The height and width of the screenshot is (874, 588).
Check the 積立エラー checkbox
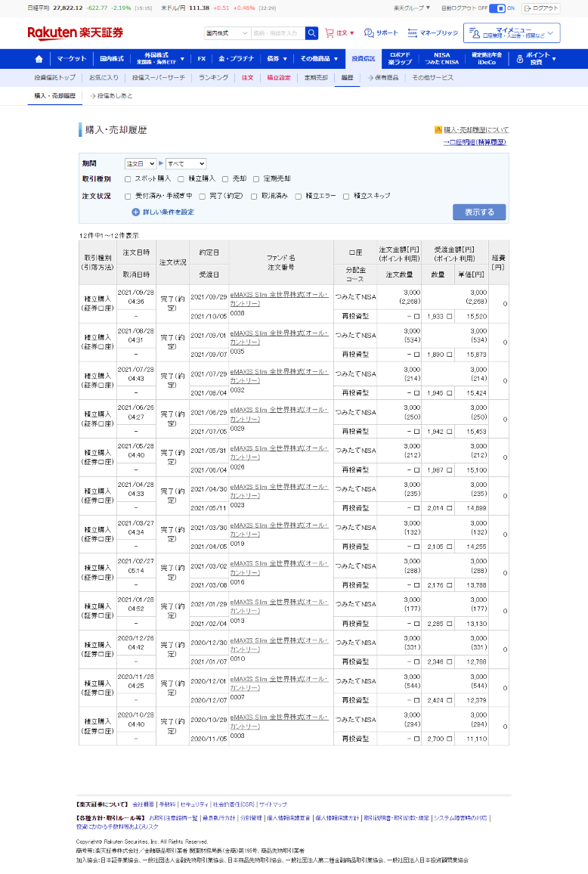299,197
